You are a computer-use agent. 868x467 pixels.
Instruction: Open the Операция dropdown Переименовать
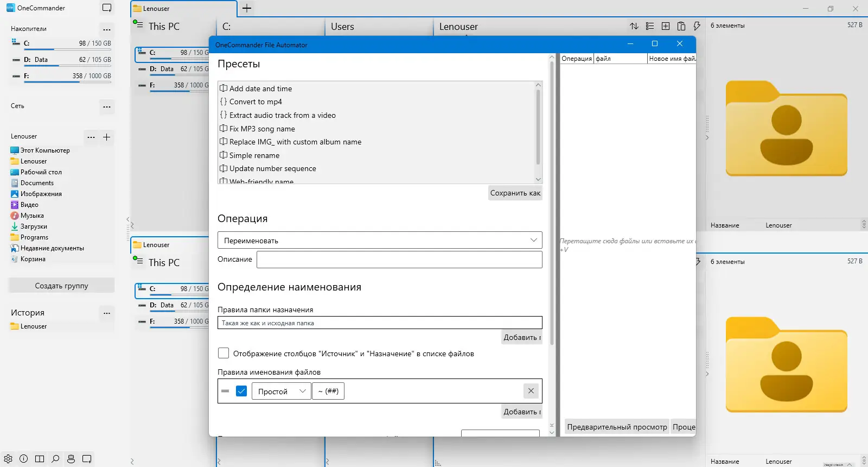pos(380,240)
